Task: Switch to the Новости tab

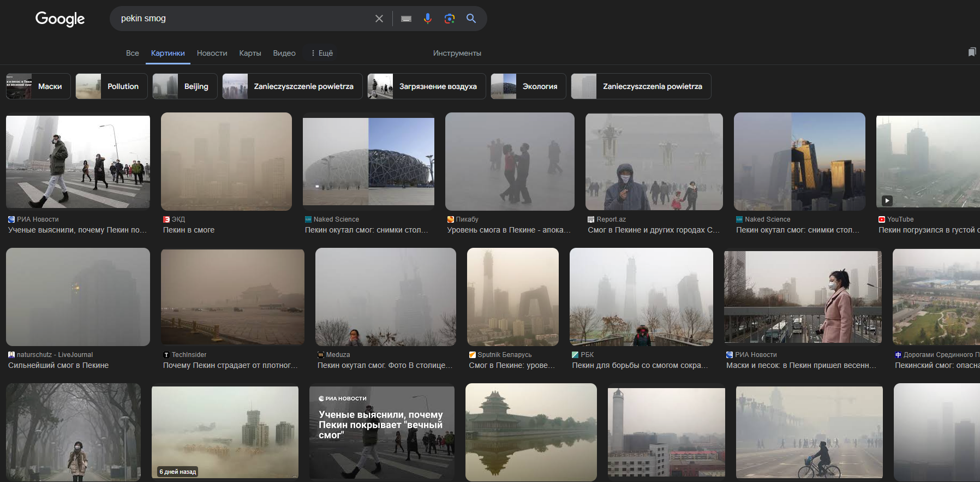Action: tap(212, 53)
